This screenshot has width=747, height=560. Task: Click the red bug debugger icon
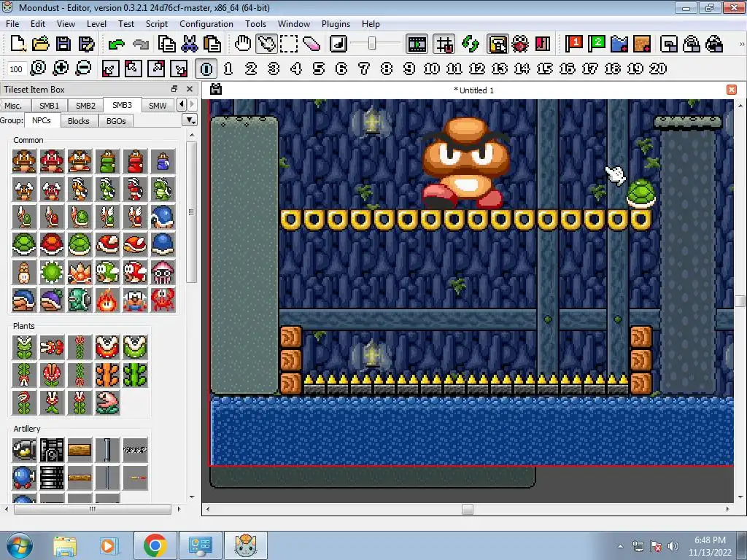(x=519, y=44)
